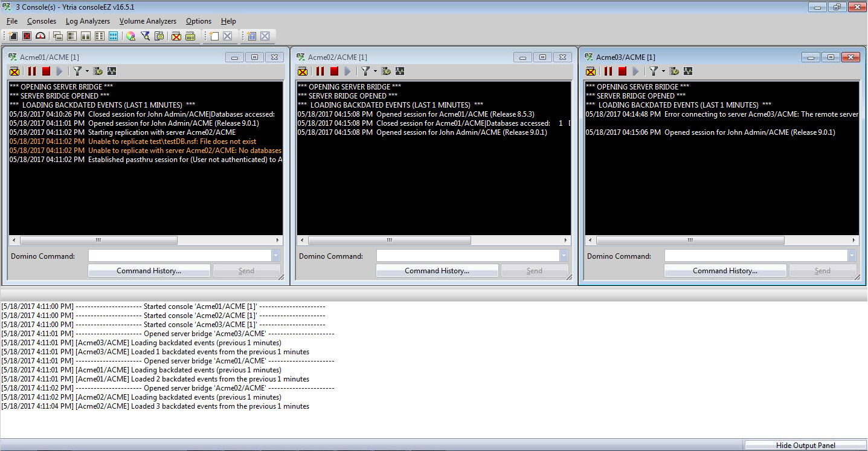Toggle the events settings icon in Acme01/ACME

coord(97,71)
